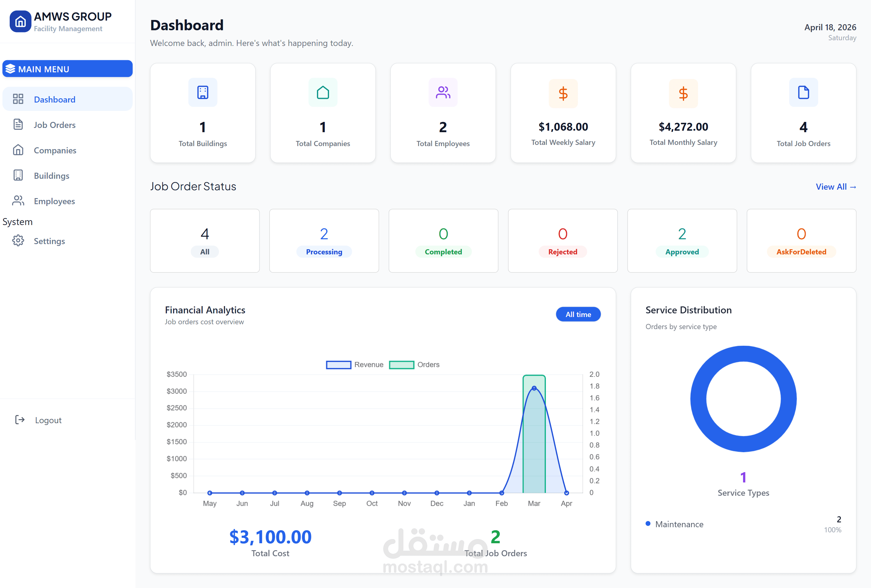
Task: Filter by Processing status badge
Action: pos(324,252)
